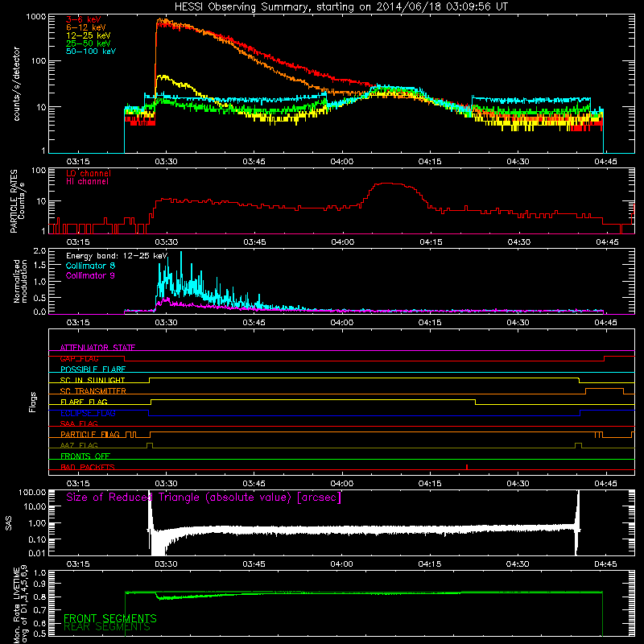Select the 0.9 tick on livetime axis
Image resolution: width=644 pixels, height=644 pixels.
(x=39, y=583)
